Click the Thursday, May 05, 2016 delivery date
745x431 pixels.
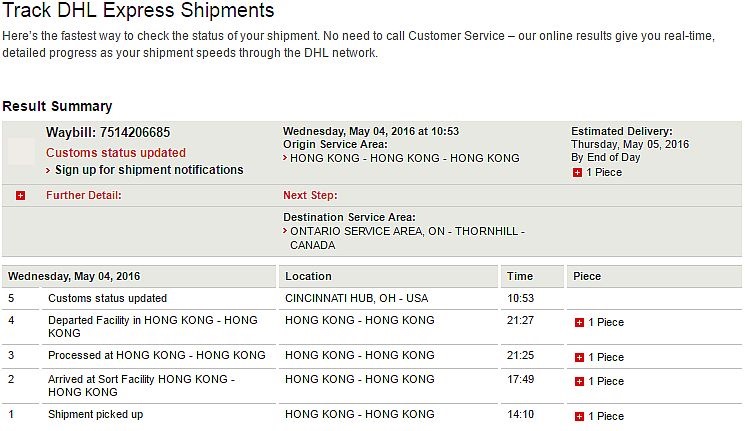(x=630, y=144)
